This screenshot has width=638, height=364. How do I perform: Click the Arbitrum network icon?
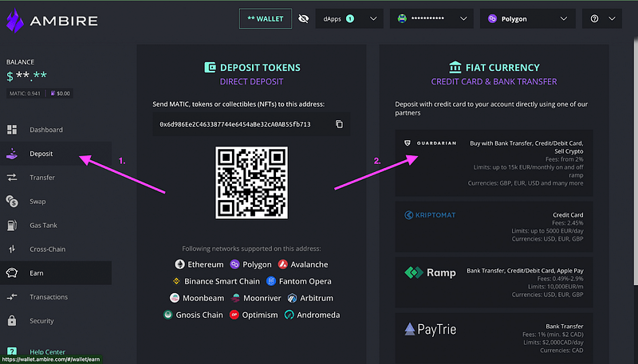292,298
